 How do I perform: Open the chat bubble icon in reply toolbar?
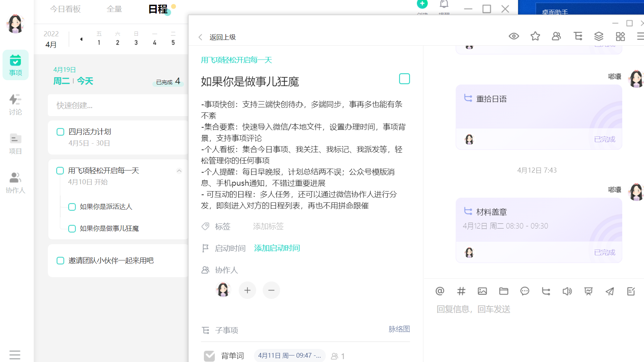point(525,291)
